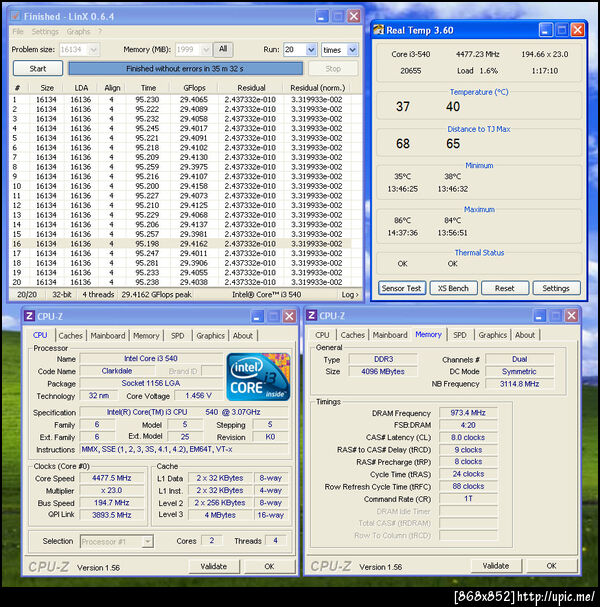The width and height of the screenshot is (600, 607).
Task: Select LinX result row 16 with 29.4162 GFlops
Action: coord(180,244)
